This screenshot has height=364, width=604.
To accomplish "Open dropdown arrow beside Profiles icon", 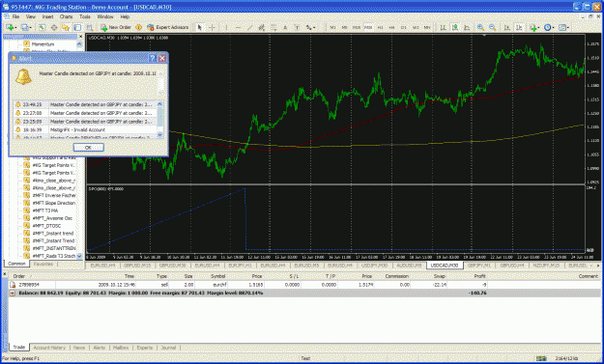I will (31, 28).
